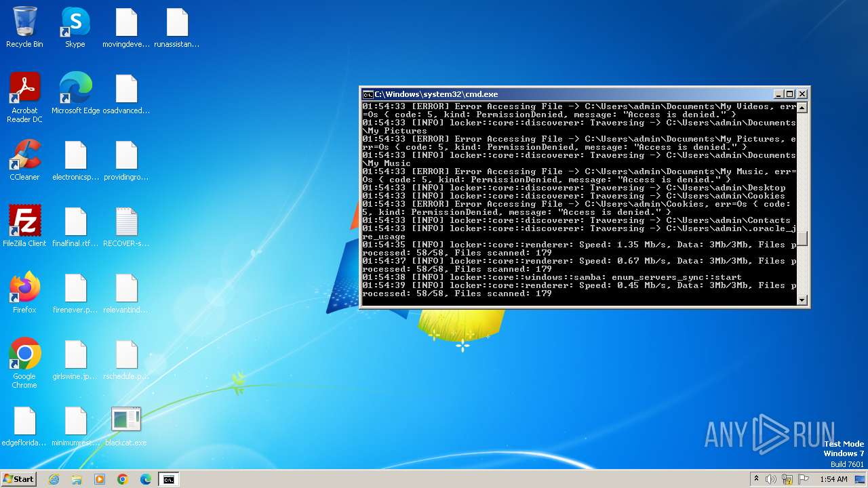Open the RECOVER-s... text file
Viewport: 868px width, 488px height.
[126, 226]
